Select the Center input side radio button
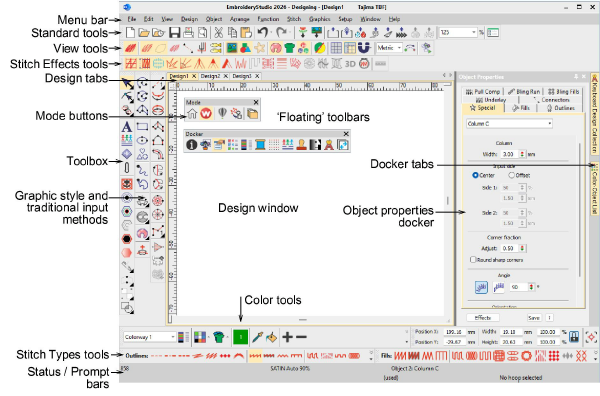Viewport: 600px width, 396px height. pos(475,175)
